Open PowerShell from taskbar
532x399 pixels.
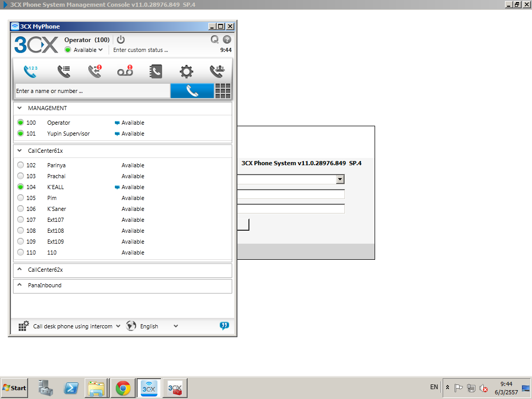click(71, 388)
